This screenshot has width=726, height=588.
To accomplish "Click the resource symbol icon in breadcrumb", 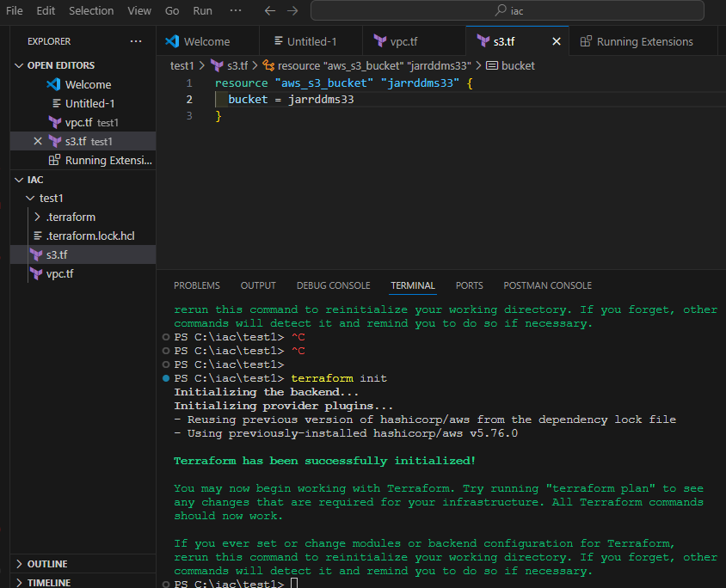I will [268, 65].
